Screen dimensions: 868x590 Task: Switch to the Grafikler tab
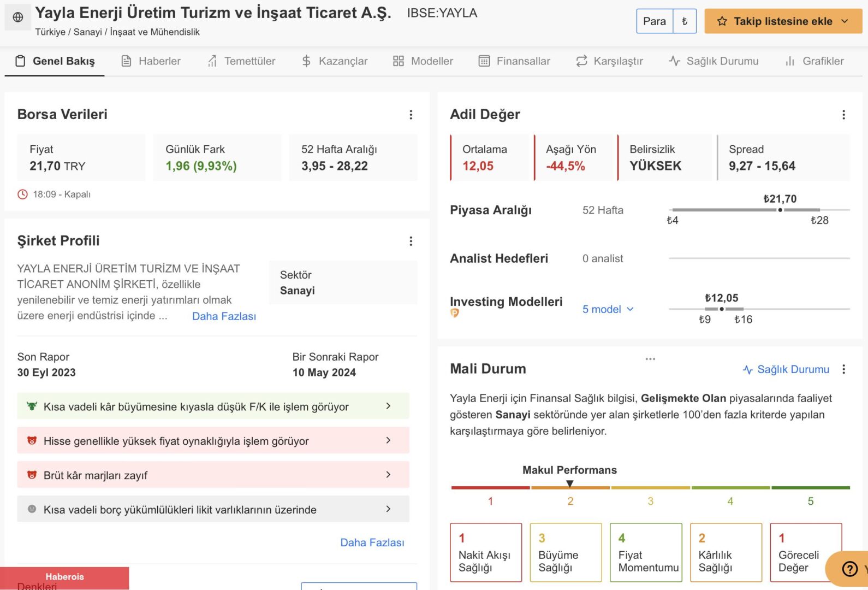(x=814, y=61)
